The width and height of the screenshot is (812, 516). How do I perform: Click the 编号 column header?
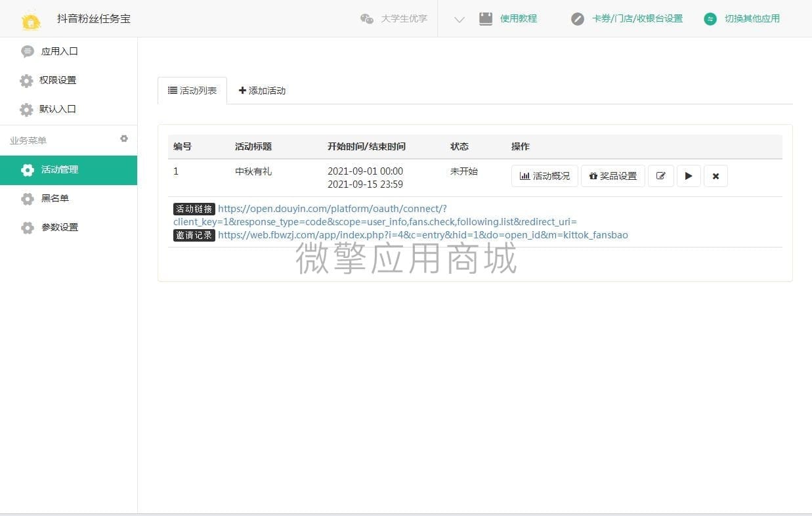(x=182, y=146)
